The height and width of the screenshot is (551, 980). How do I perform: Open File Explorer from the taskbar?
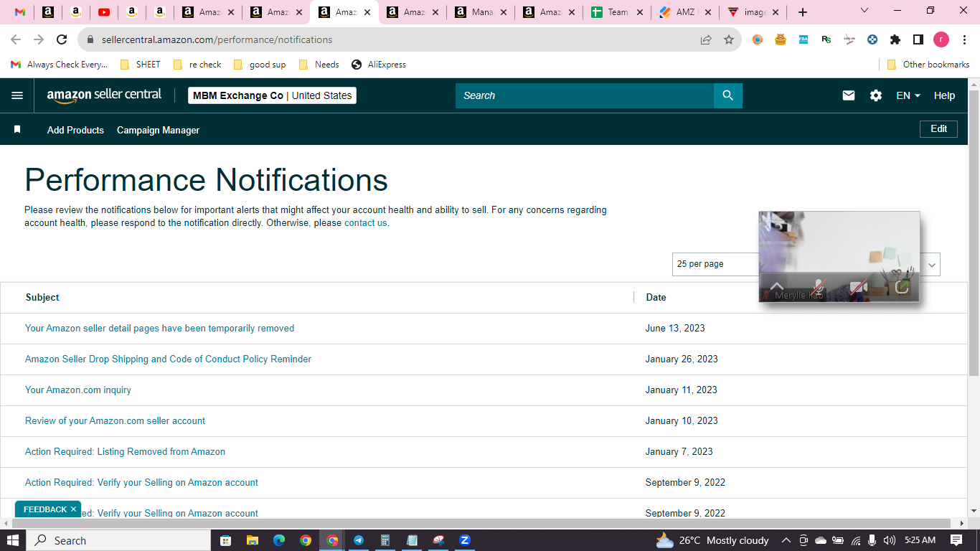(252, 540)
